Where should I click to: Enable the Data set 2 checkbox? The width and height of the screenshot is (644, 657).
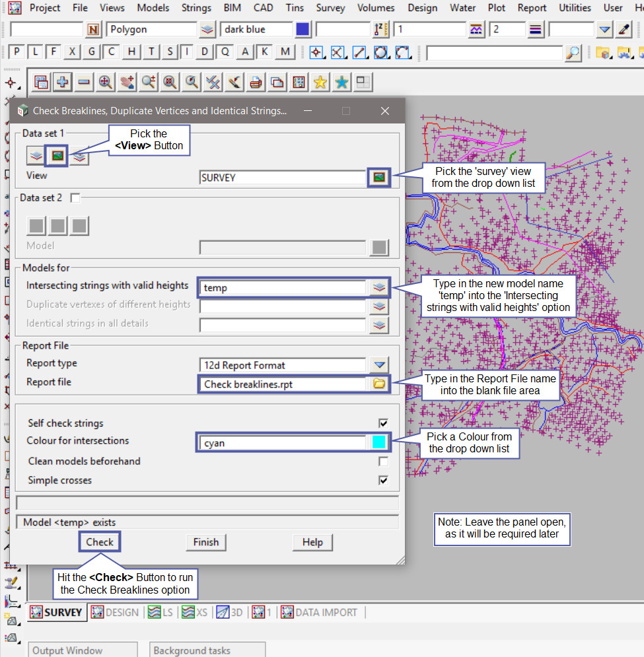pos(75,197)
